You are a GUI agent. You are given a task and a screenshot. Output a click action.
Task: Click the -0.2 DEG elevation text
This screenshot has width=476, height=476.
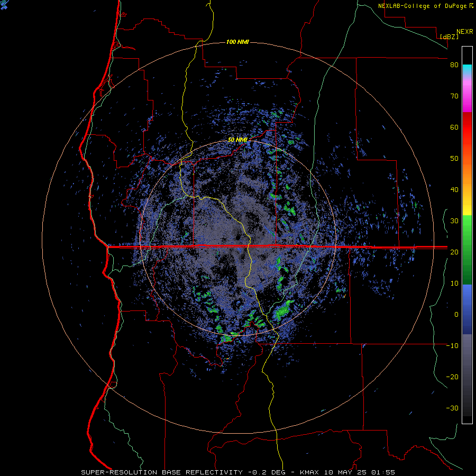pos(268,472)
